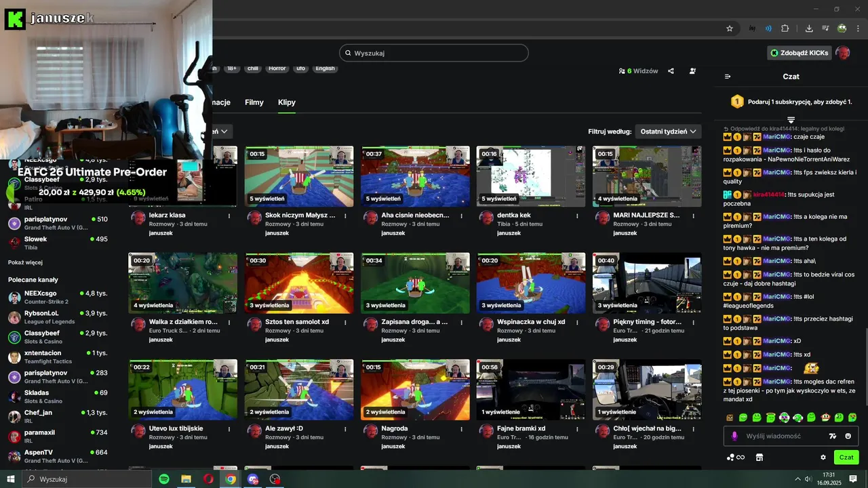Image resolution: width=868 pixels, height=488 pixels.
Task: Open 'xntentacion' recommended channel
Action: 58,357
